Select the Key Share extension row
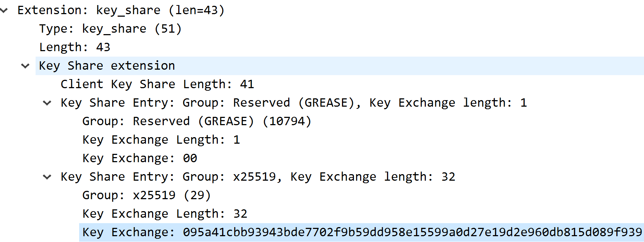Viewport: 644px width, 242px height. (x=107, y=66)
